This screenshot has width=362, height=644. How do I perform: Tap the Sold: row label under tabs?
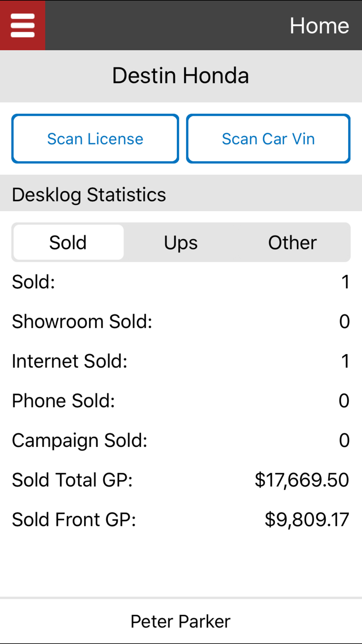tap(33, 282)
